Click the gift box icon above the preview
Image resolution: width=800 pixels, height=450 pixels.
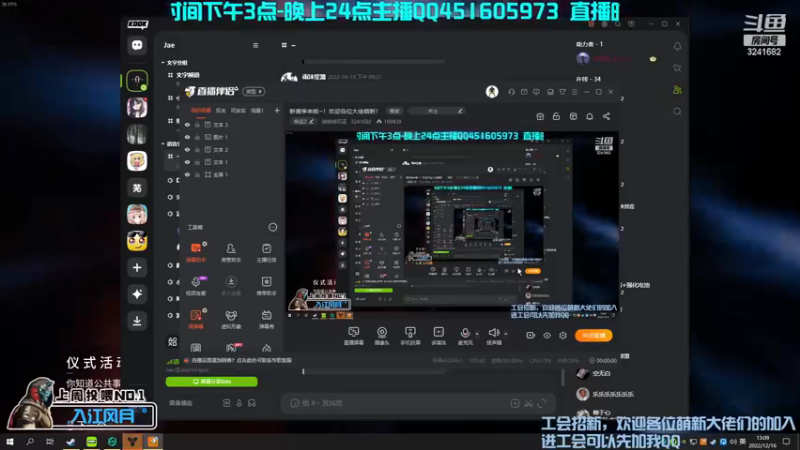coord(540,116)
